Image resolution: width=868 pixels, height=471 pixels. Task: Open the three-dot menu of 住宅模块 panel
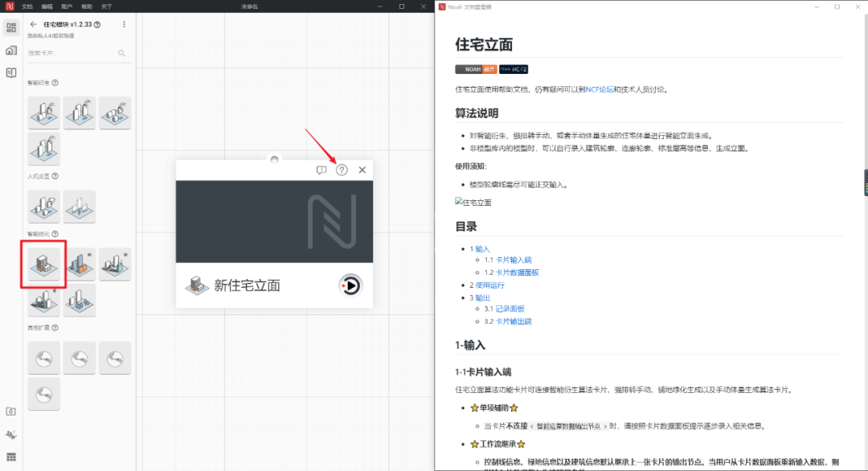(124, 24)
